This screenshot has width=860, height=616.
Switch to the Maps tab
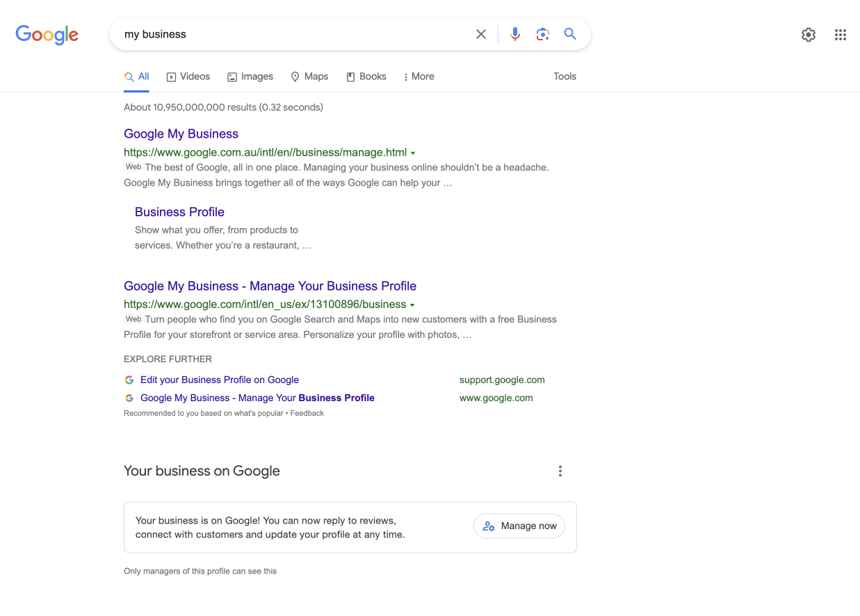(x=309, y=76)
